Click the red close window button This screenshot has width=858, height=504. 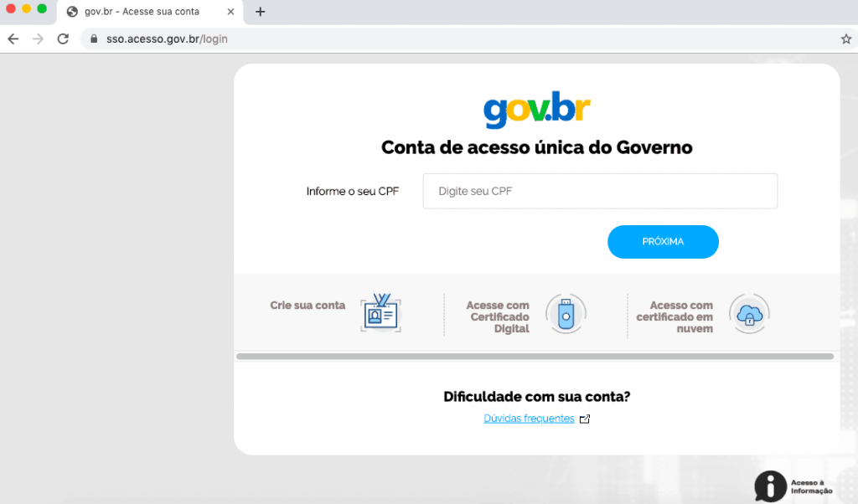tap(10, 8)
